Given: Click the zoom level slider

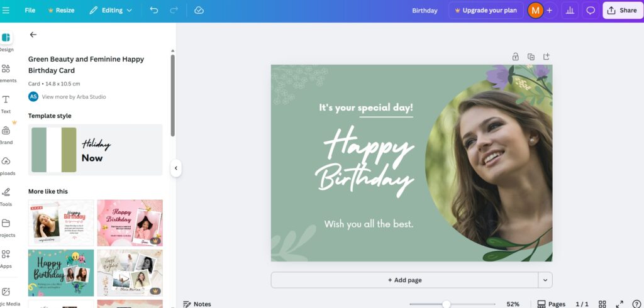Looking at the screenshot, I should point(446,304).
